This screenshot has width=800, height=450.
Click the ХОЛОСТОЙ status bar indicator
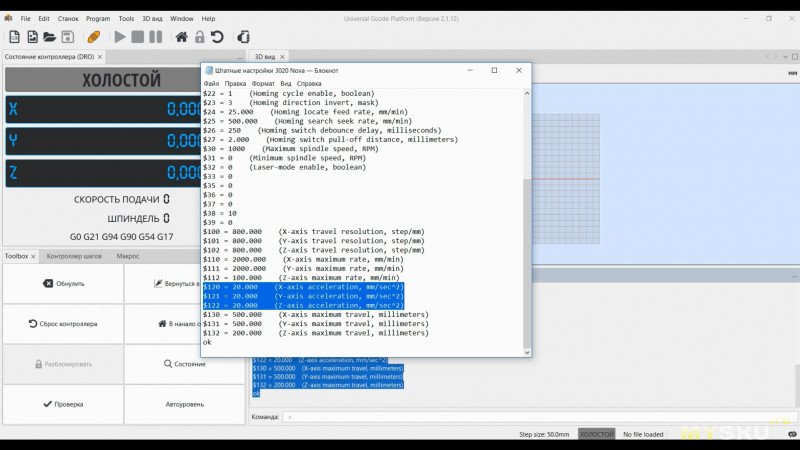[x=596, y=434]
